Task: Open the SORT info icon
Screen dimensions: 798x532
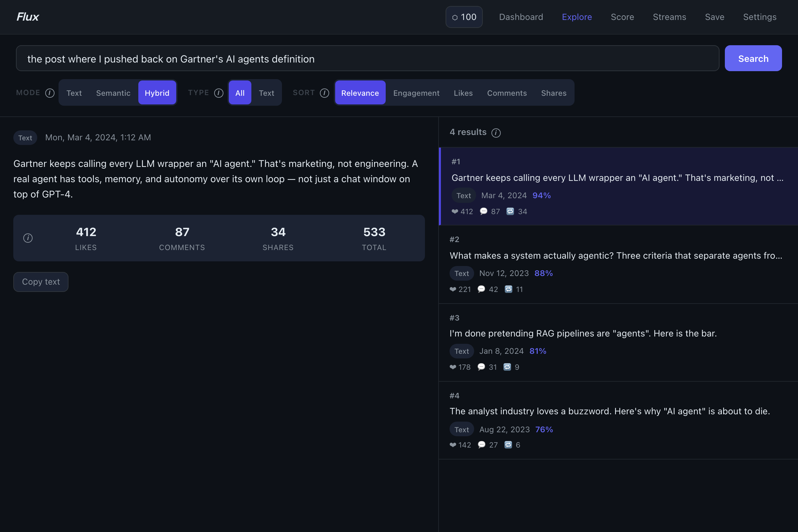Action: point(325,93)
